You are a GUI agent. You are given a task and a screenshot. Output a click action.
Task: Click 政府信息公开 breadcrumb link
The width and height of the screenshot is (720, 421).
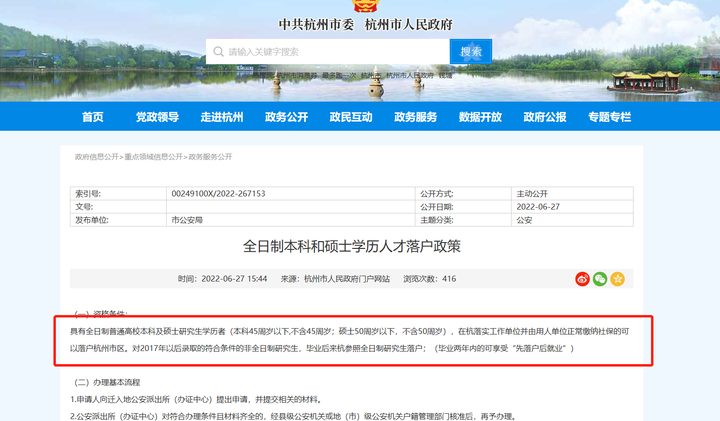point(96,157)
